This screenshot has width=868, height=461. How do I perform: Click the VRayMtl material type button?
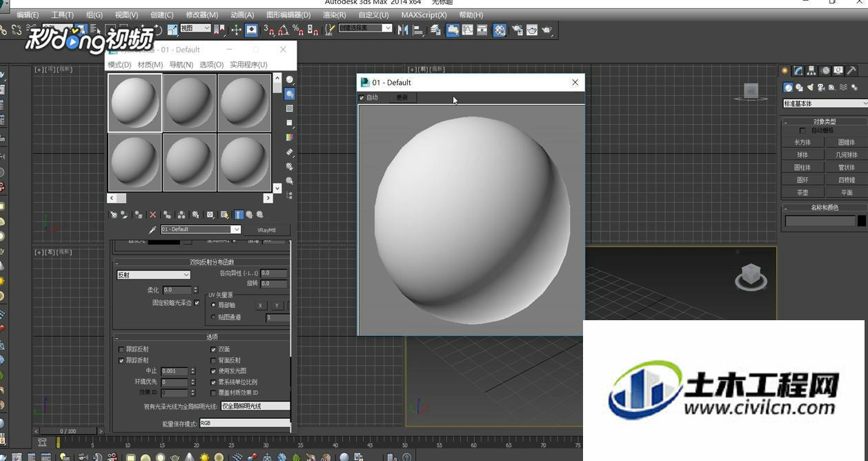point(266,230)
